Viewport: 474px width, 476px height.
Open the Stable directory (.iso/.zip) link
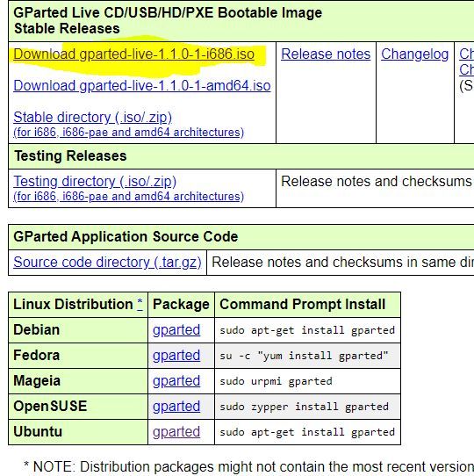[x=92, y=117]
